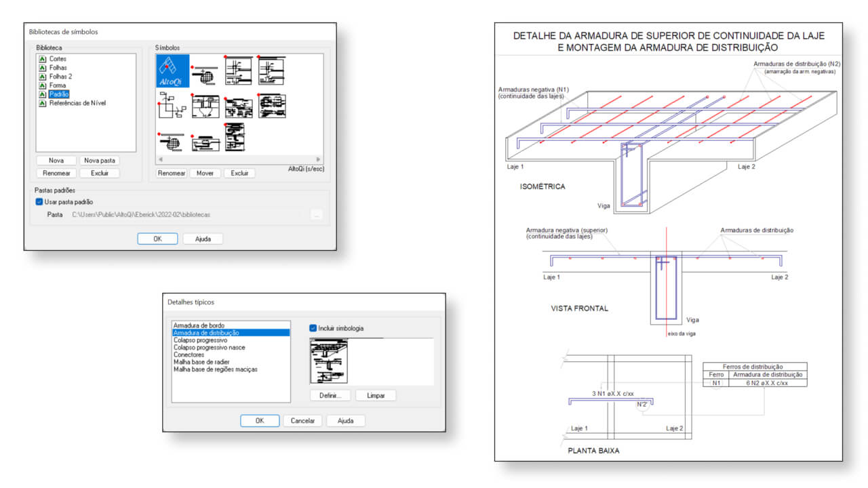This screenshot has width=868, height=488.
Task: Click Renomear under the Biblioteca list
Action: 56,174
